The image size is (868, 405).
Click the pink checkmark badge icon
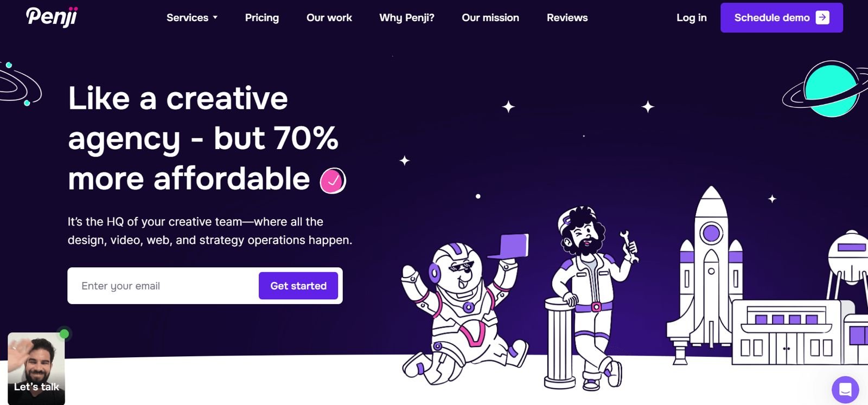(x=333, y=181)
